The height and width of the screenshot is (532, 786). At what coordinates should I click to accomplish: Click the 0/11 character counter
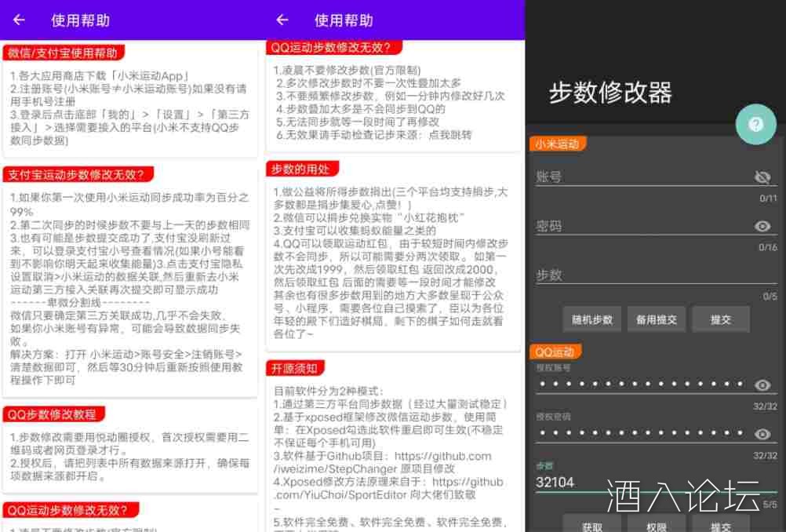[x=768, y=199]
